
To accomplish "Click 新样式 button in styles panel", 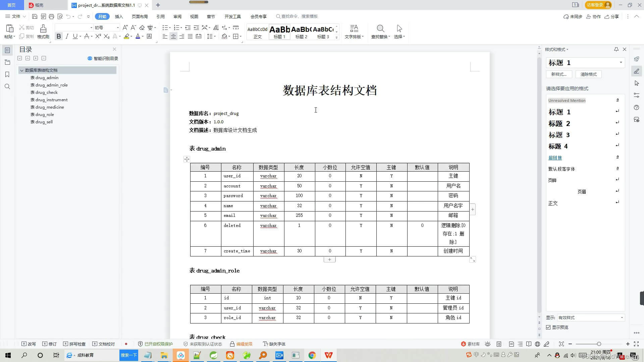I will (558, 74).
